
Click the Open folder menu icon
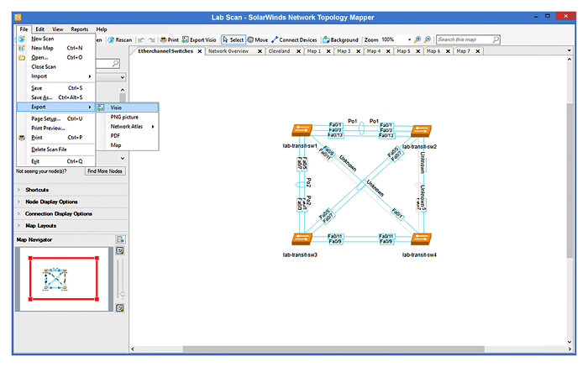(22, 57)
